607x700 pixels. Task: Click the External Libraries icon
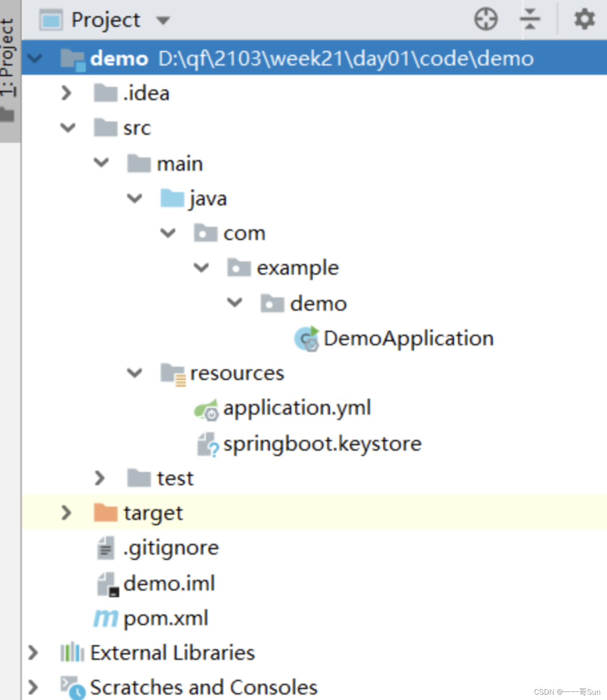click(72, 652)
